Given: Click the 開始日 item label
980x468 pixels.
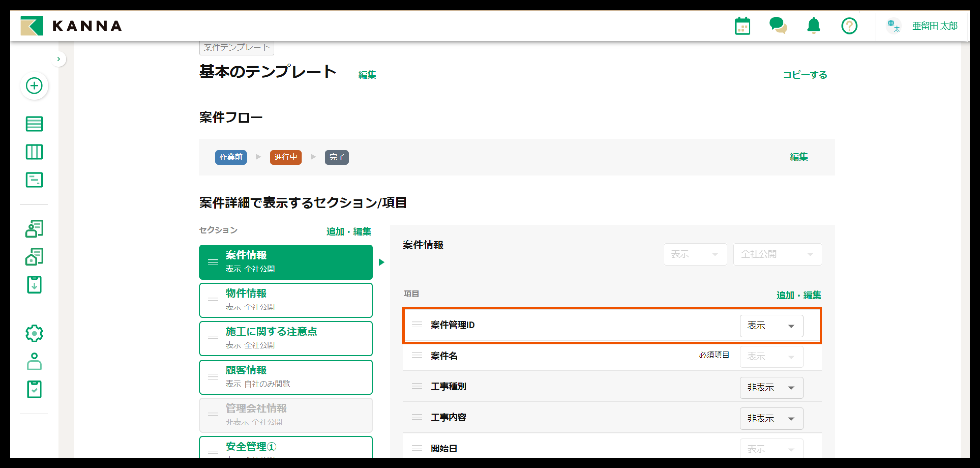Looking at the screenshot, I should pos(444,449).
